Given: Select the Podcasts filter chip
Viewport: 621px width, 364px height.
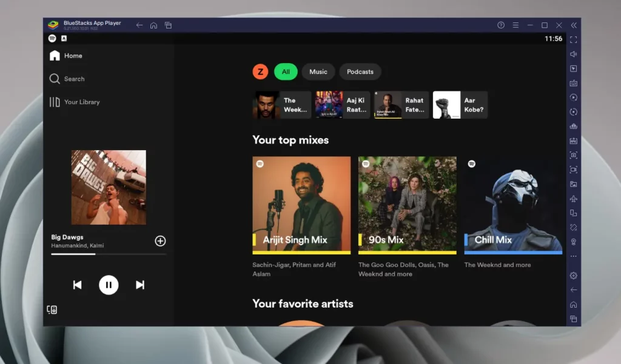Looking at the screenshot, I should coord(360,71).
